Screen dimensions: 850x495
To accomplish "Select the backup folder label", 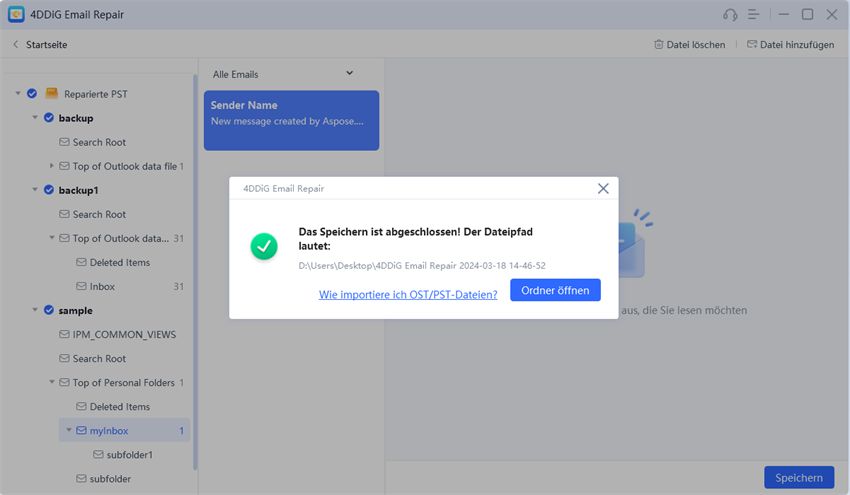I will (x=76, y=118).
